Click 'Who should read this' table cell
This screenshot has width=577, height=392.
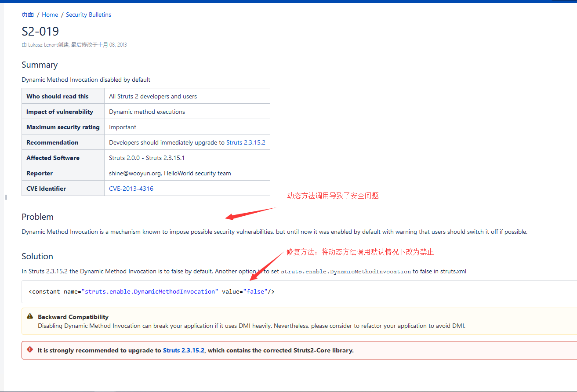63,96
